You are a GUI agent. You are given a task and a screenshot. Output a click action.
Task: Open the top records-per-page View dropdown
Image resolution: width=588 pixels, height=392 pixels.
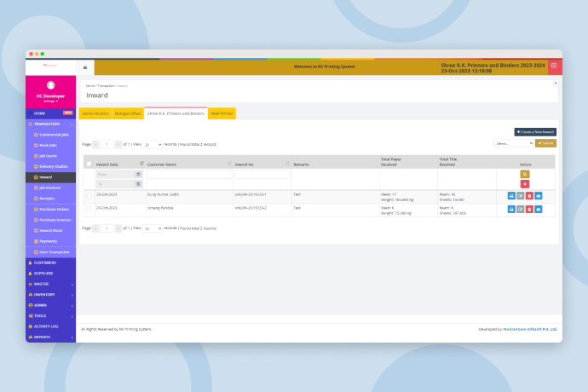click(x=153, y=144)
